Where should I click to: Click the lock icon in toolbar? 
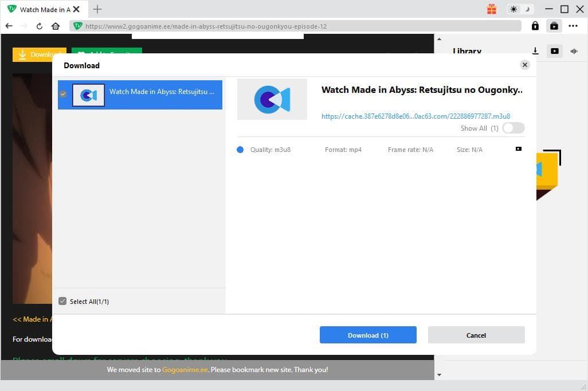535,26
